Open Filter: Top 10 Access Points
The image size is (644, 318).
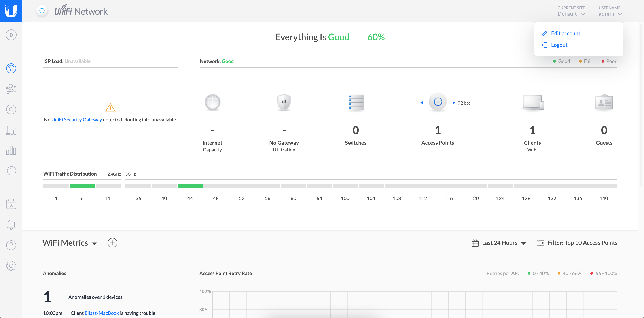pyautogui.click(x=582, y=243)
